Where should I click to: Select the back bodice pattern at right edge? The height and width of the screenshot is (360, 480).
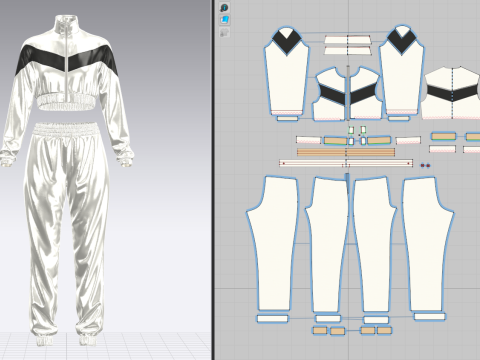pos(452,93)
